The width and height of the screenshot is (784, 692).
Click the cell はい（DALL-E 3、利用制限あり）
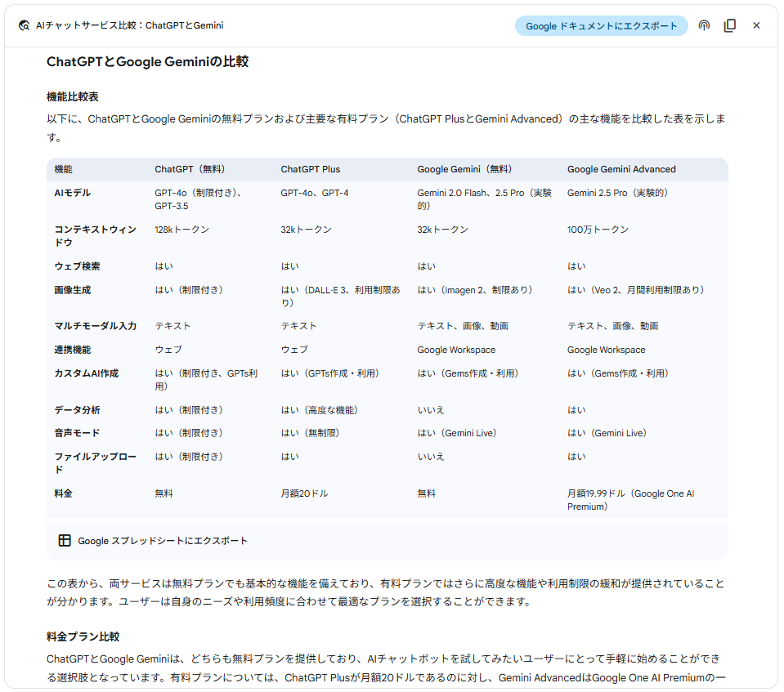coord(341,297)
